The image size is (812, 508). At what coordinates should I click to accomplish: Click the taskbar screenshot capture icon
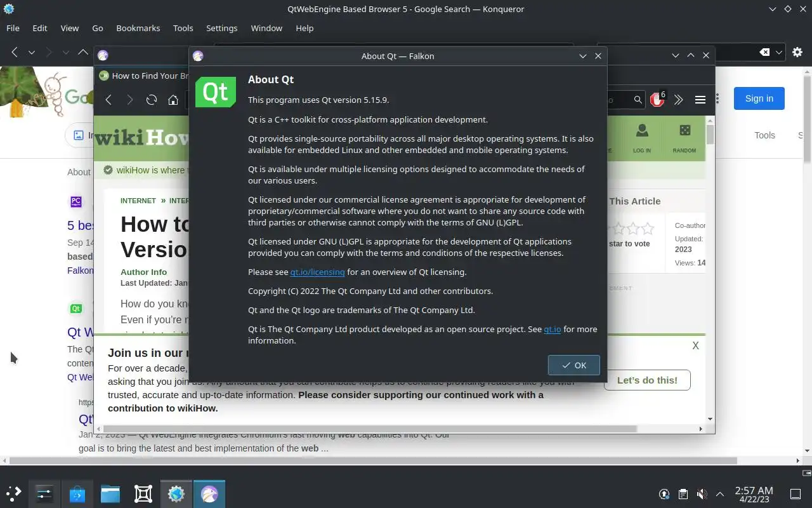click(x=143, y=493)
